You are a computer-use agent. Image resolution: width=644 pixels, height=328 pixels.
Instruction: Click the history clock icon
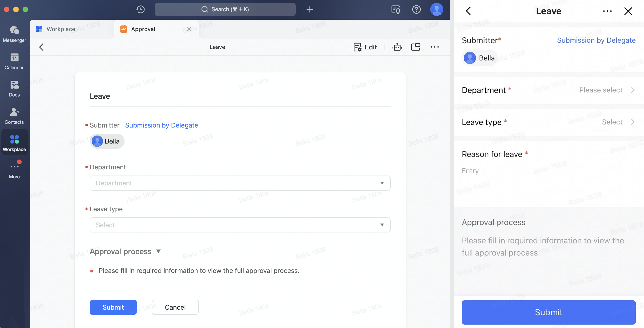[140, 9]
